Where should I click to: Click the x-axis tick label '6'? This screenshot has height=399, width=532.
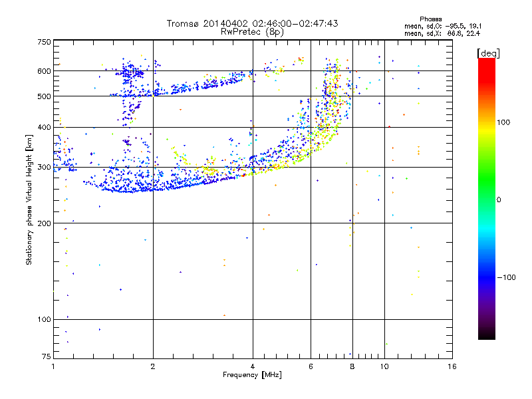coord(311,366)
